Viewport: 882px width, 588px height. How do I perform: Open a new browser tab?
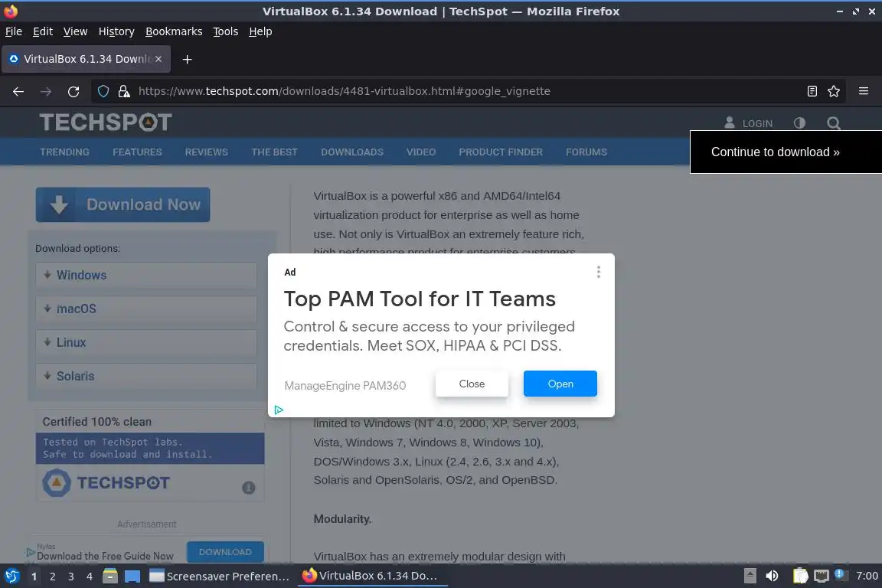click(188, 59)
